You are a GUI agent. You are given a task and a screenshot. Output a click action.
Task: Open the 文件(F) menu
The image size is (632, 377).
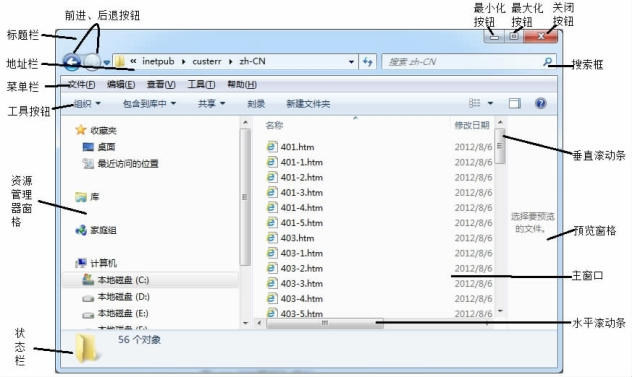pyautogui.click(x=81, y=84)
